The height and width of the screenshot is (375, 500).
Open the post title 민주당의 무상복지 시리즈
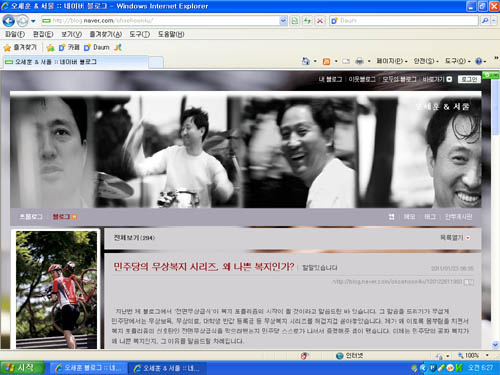coord(204,267)
